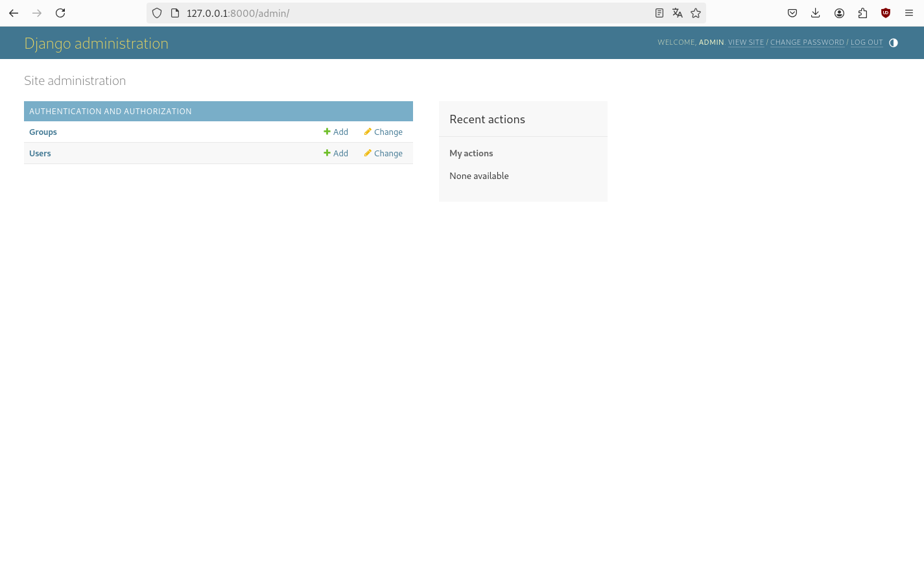Click Add next to Users
The image size is (924, 576).
click(336, 153)
